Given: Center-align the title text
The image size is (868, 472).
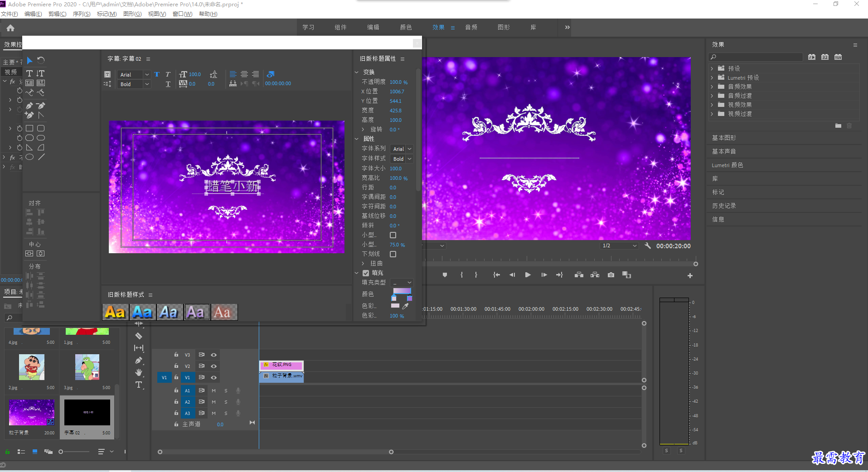Looking at the screenshot, I should (x=244, y=74).
